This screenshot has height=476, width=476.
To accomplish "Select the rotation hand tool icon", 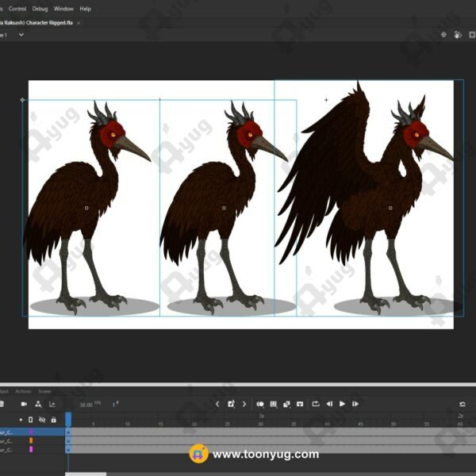I will pyautogui.click(x=458, y=35).
